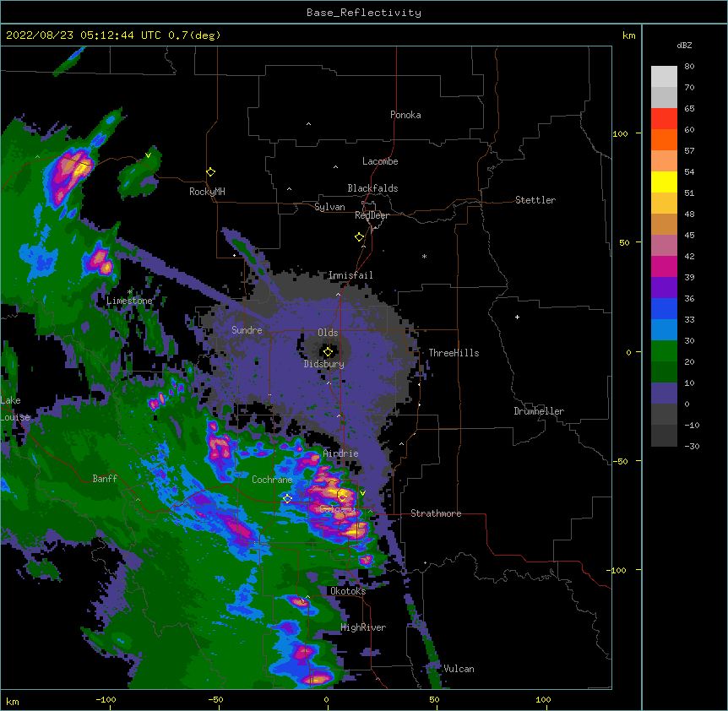Click the white asterisk marker east of Innisfail
Image resolution: width=728 pixels, height=711 pixels.
tap(424, 256)
